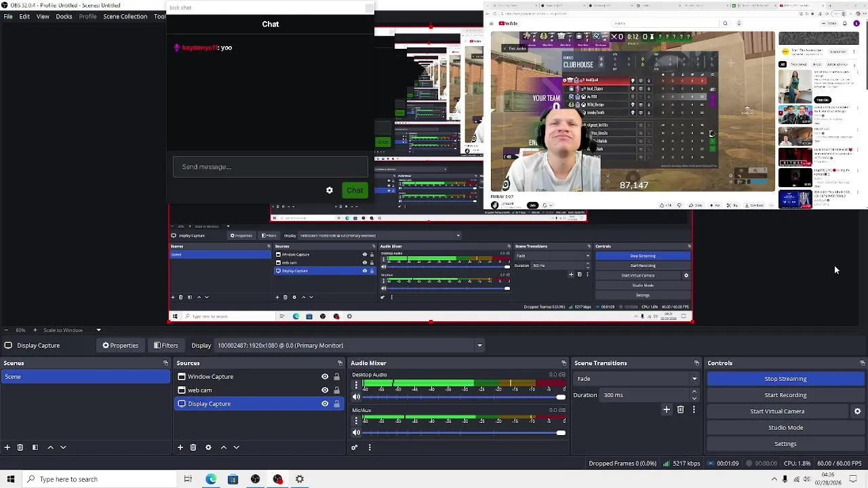Open source properties gear in Sources panel
Image resolution: width=868 pixels, height=488 pixels.
pyautogui.click(x=208, y=447)
